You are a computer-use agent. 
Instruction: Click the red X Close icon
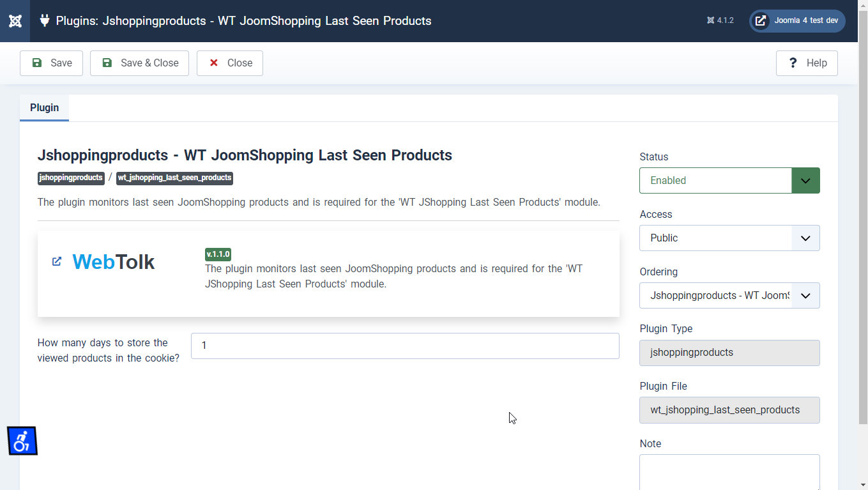[214, 63]
